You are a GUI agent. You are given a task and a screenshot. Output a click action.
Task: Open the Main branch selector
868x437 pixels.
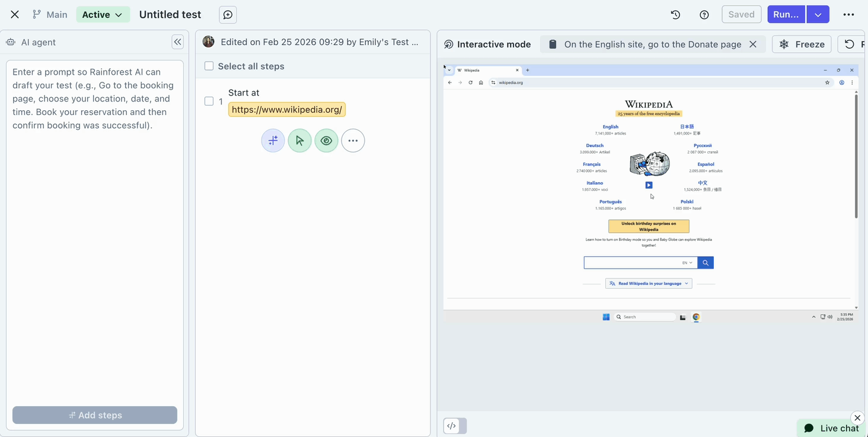[x=50, y=14]
